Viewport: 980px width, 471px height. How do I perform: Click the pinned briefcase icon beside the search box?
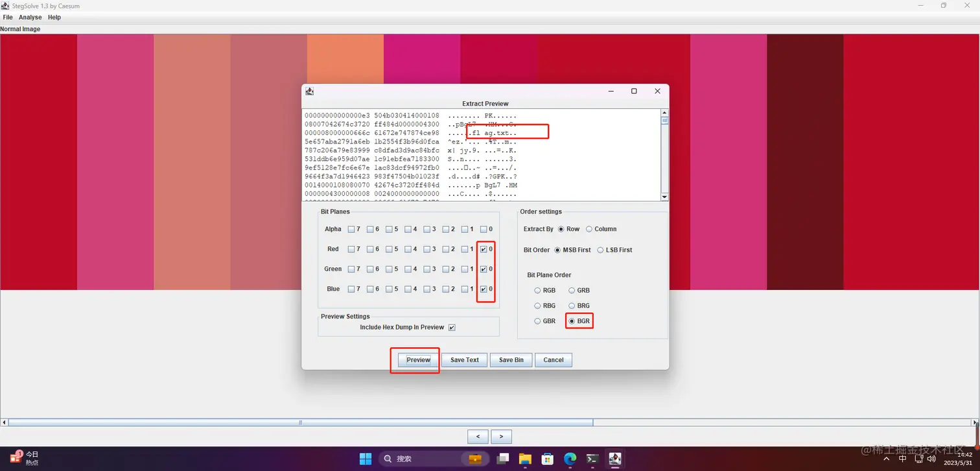click(x=475, y=459)
